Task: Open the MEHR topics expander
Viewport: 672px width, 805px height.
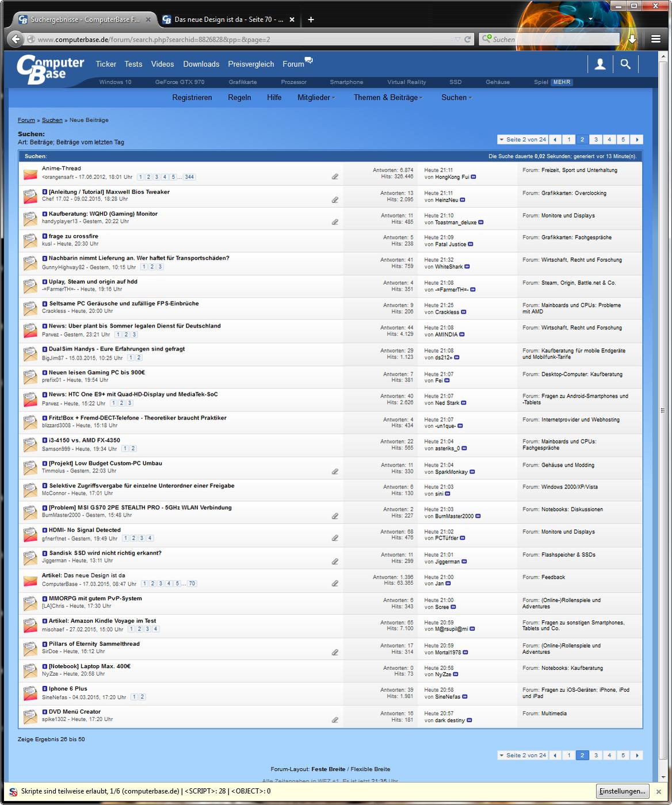Action: pos(562,82)
